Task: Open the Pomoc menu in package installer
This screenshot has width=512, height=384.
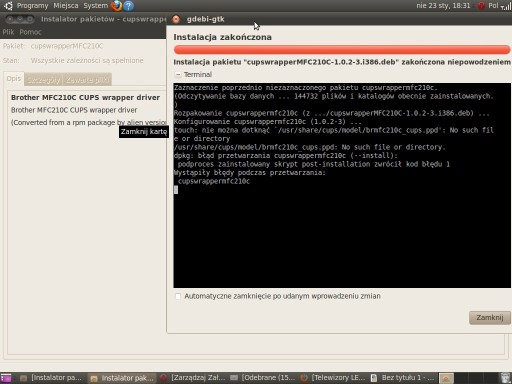Action: coord(30,32)
